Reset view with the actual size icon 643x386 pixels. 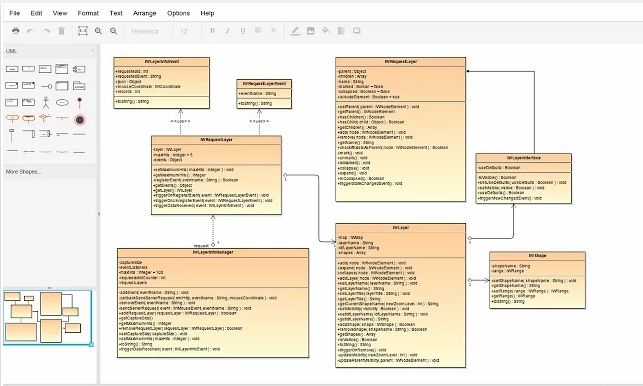[x=83, y=31]
